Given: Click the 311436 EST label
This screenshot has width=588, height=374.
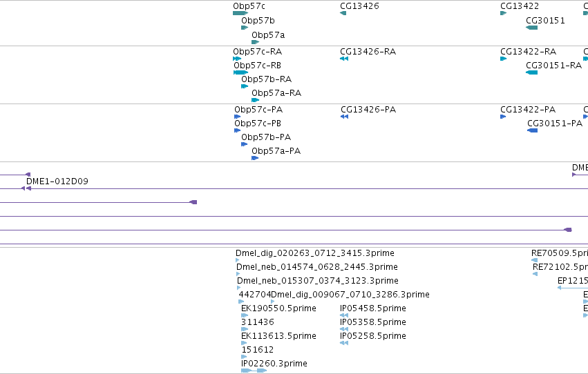Looking at the screenshot, I should click(258, 322).
